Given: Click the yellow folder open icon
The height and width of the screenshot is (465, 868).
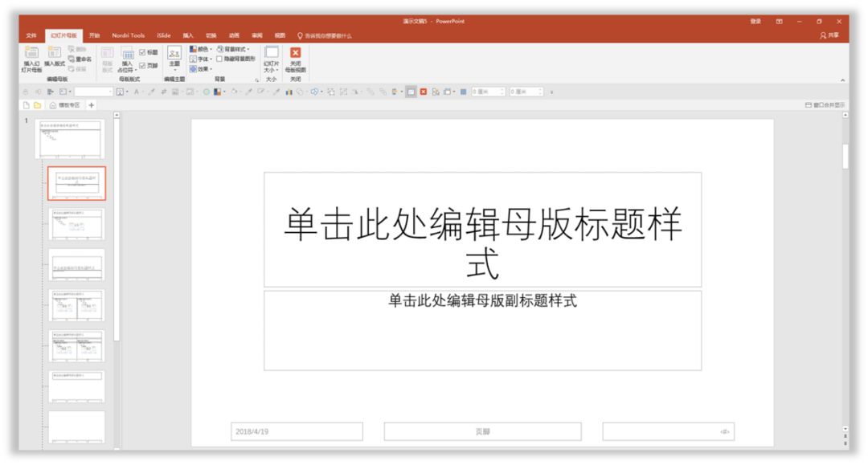Looking at the screenshot, I should (37, 105).
